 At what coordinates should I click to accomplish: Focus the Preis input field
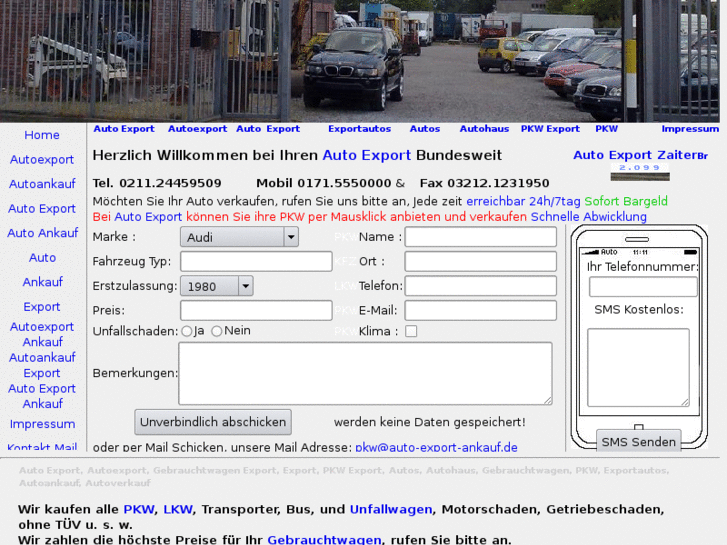pyautogui.click(x=256, y=310)
